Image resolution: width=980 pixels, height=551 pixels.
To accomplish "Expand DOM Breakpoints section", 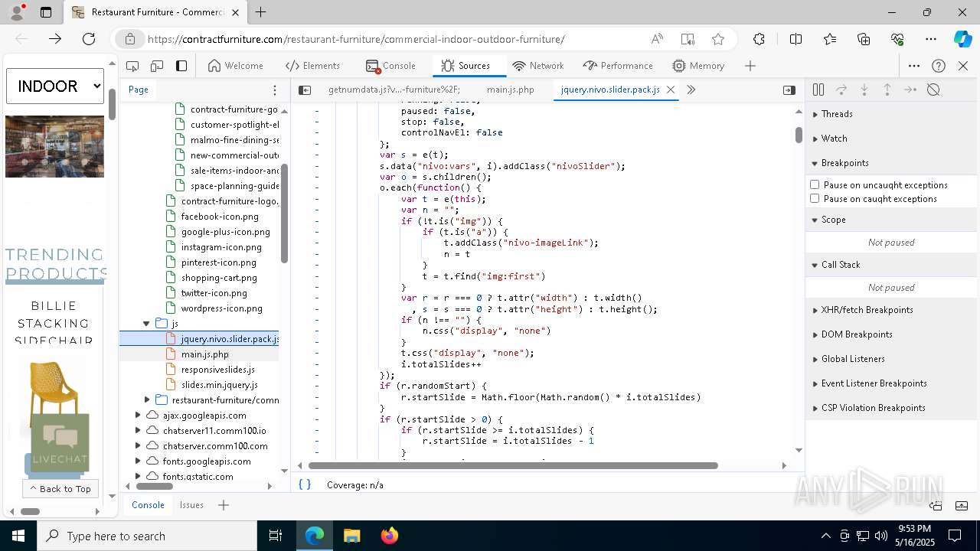I will click(x=892, y=334).
